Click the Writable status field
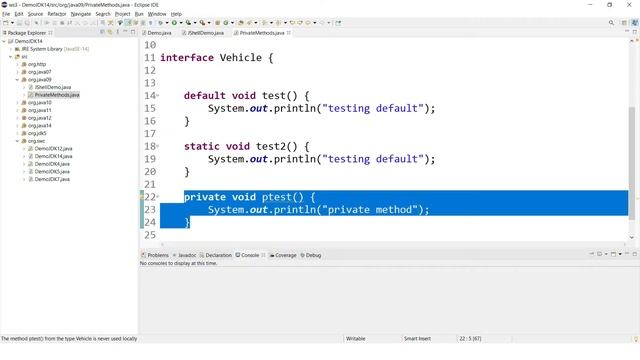This screenshot has width=640, height=360. [x=356, y=339]
